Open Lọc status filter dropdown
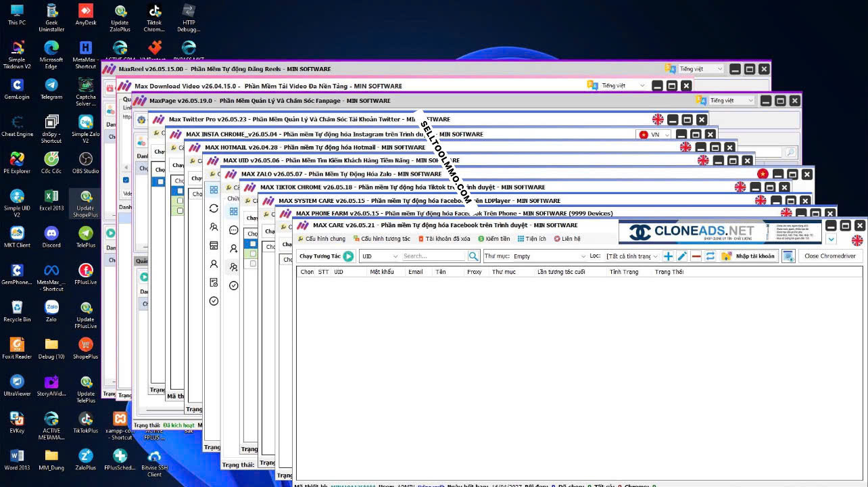The image size is (868, 487). [631, 256]
